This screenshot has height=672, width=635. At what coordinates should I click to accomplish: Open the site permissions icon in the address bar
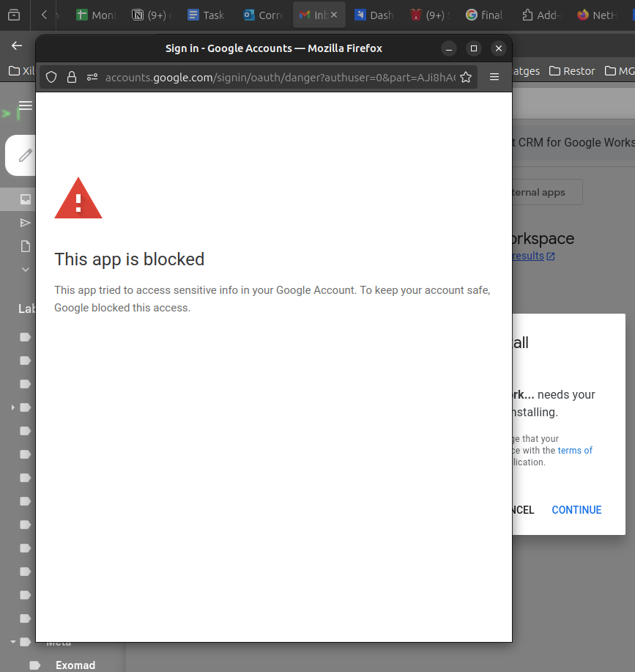tap(92, 77)
